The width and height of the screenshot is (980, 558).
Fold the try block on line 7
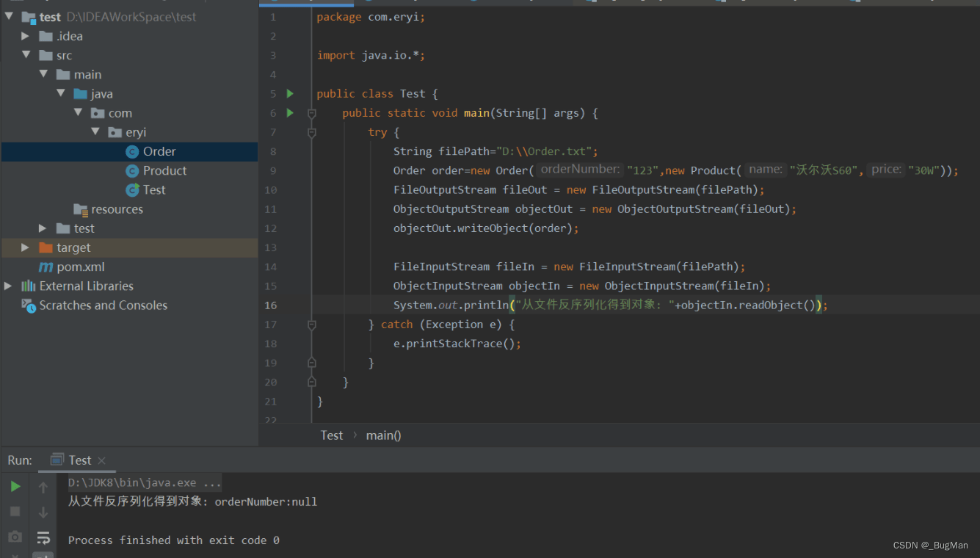coord(312,133)
